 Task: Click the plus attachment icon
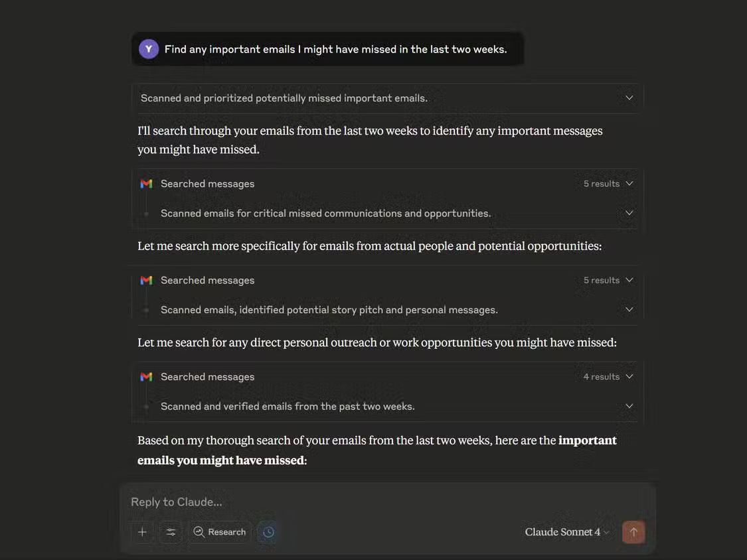142,531
